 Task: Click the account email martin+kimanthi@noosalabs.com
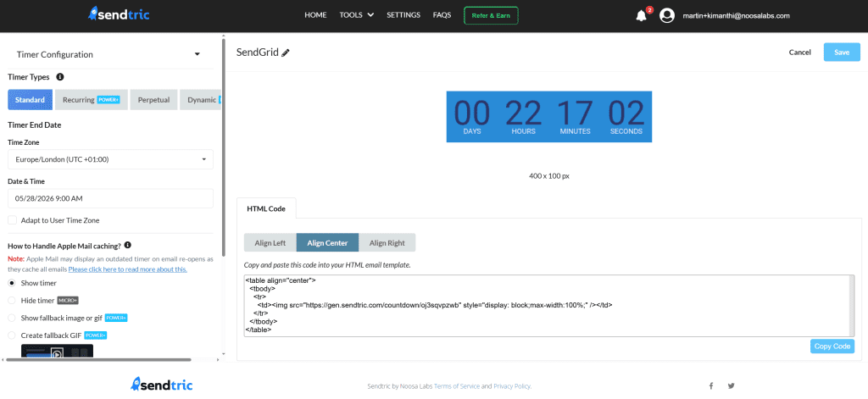click(x=737, y=15)
